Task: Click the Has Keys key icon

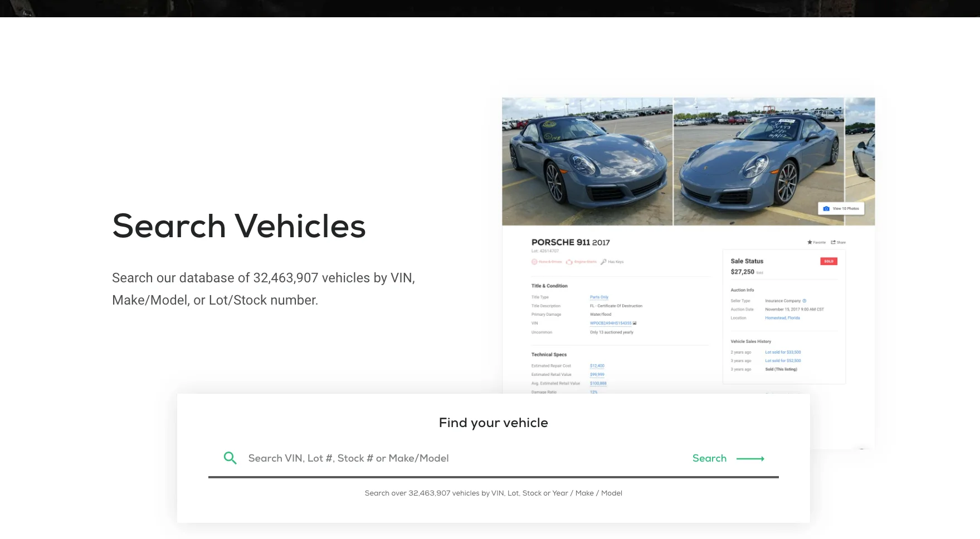Action: (x=603, y=261)
